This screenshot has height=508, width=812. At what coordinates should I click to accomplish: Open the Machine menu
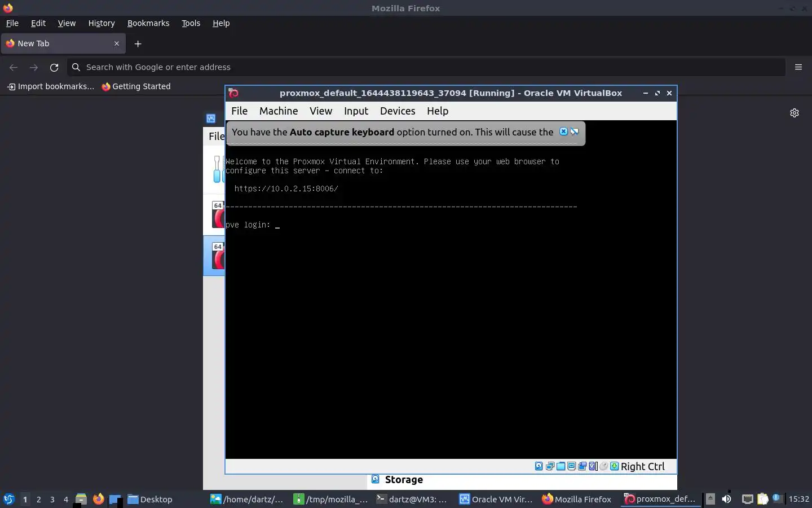coord(279,111)
